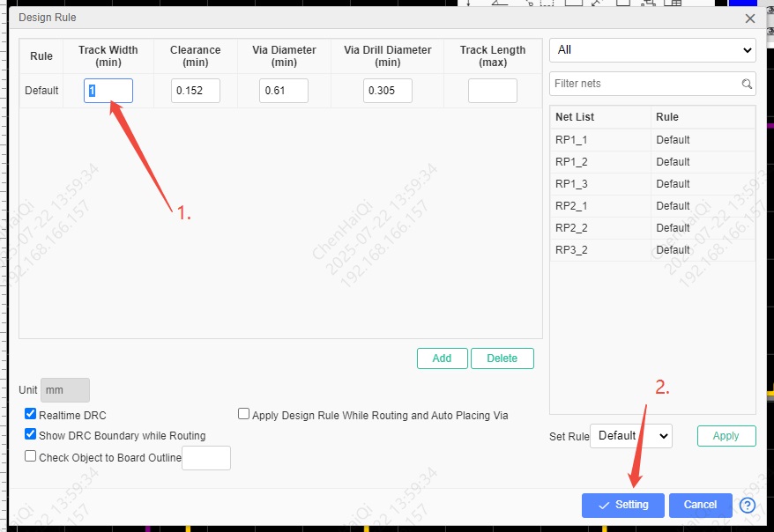
Task: Click the Setting button to confirm
Action: 622,505
